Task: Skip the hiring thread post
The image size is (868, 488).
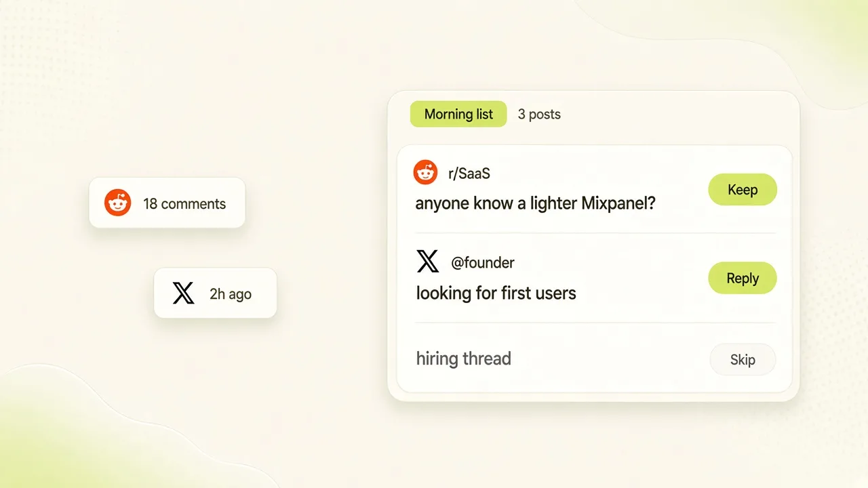Action: coord(743,360)
